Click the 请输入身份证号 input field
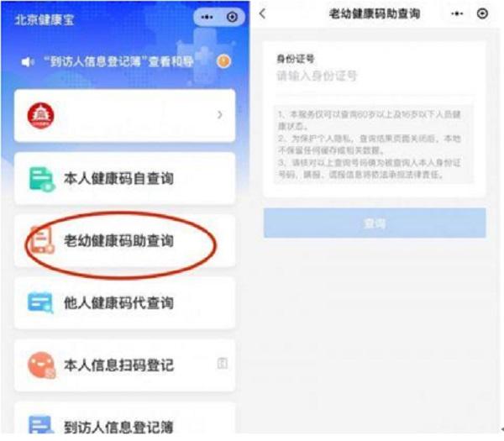 [x=375, y=76]
